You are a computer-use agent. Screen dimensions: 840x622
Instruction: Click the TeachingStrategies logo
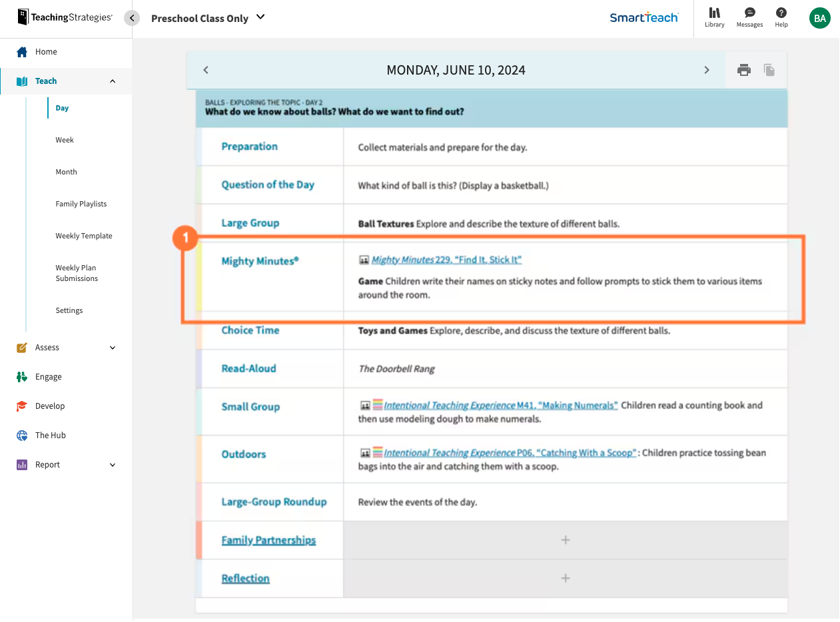[x=63, y=17]
